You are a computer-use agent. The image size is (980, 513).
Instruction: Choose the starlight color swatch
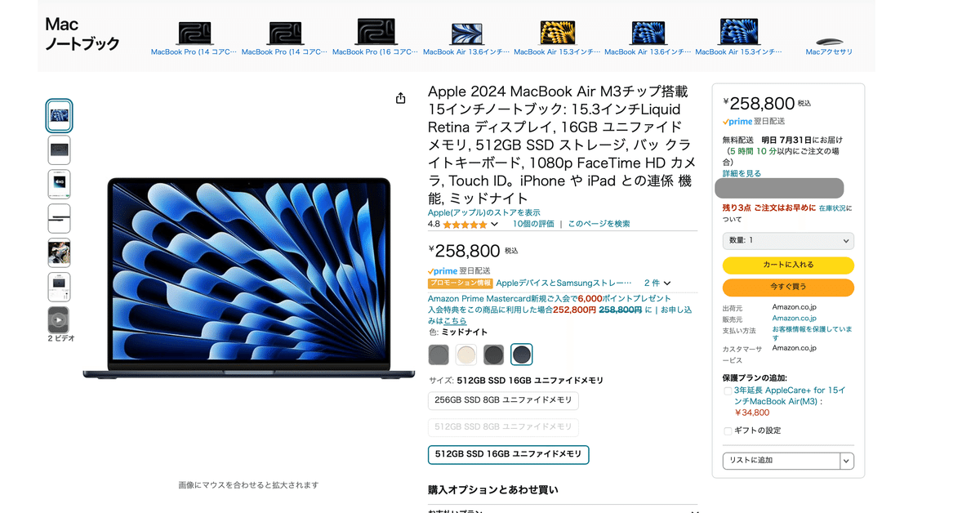click(466, 355)
